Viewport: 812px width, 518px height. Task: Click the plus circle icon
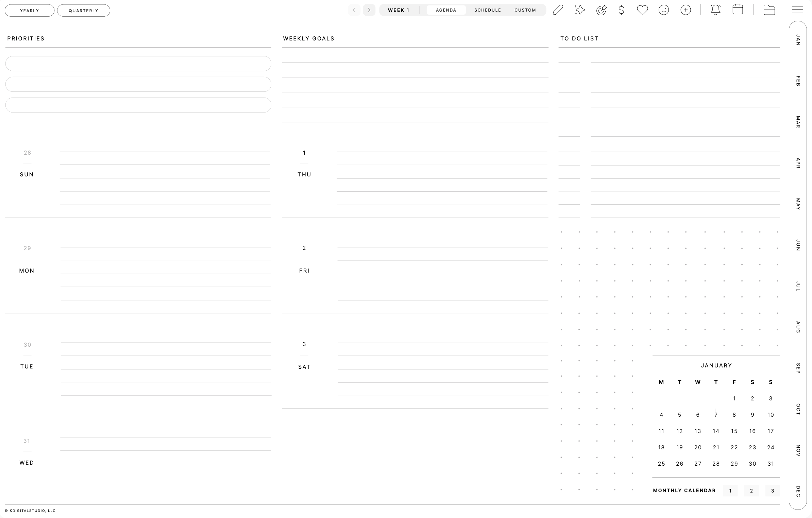pyautogui.click(x=686, y=10)
